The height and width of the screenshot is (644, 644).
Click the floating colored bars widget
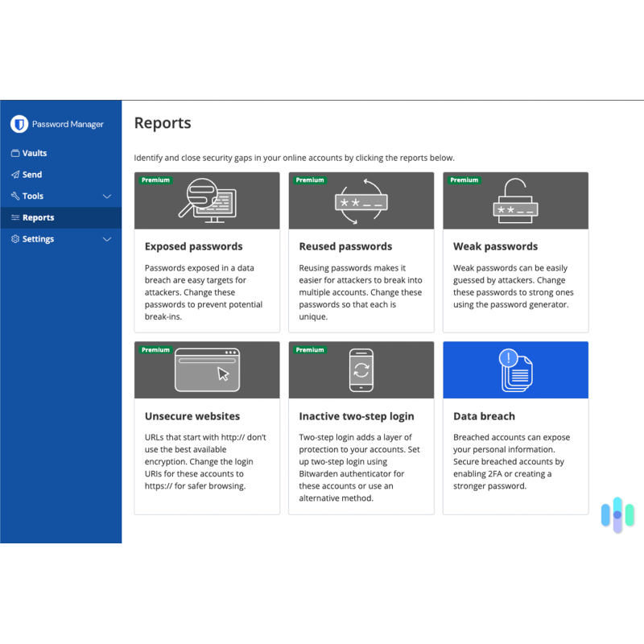coord(617,515)
